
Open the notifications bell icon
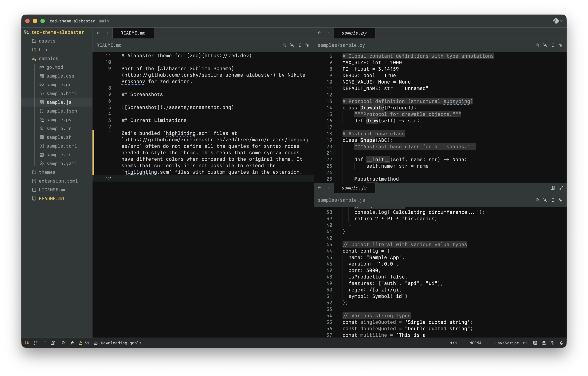tap(561, 343)
